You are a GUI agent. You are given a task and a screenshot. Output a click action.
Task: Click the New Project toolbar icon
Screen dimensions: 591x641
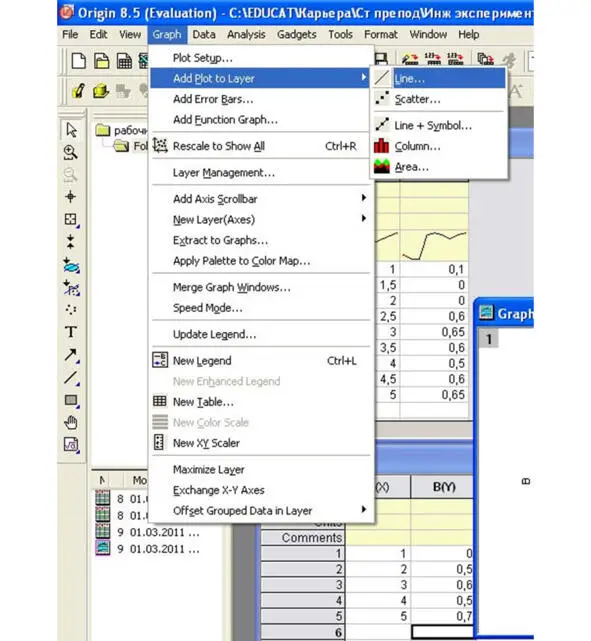78,61
